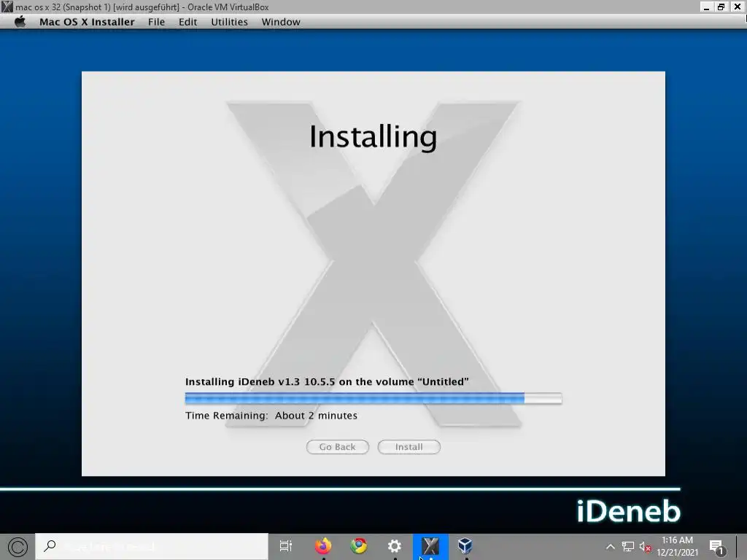The height and width of the screenshot is (560, 747).
Task: Open VirtualBox Manager from the taskbar
Action: 465,545
